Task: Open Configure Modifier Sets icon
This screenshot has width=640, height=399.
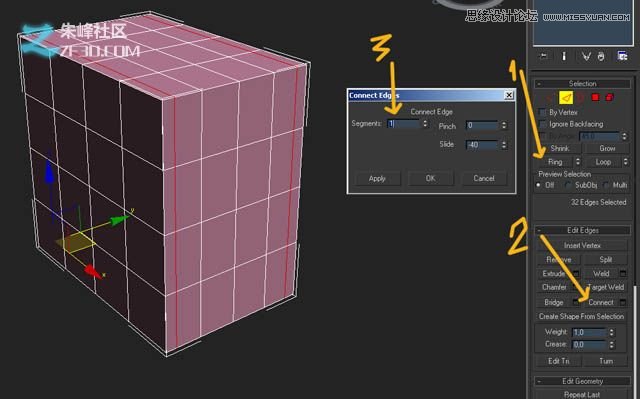Action: point(622,56)
